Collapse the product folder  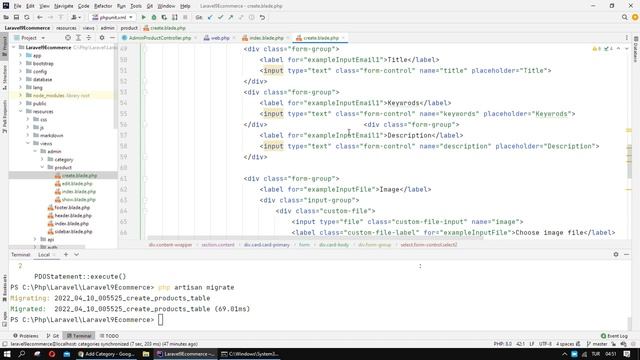tap(42, 167)
